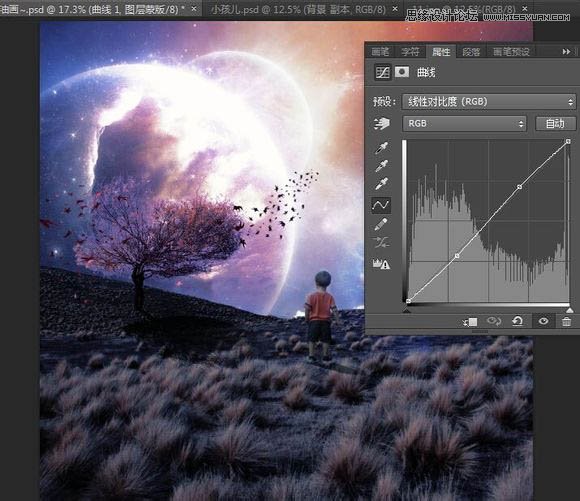Click the histogram warning recalculate icon

[x=381, y=264]
